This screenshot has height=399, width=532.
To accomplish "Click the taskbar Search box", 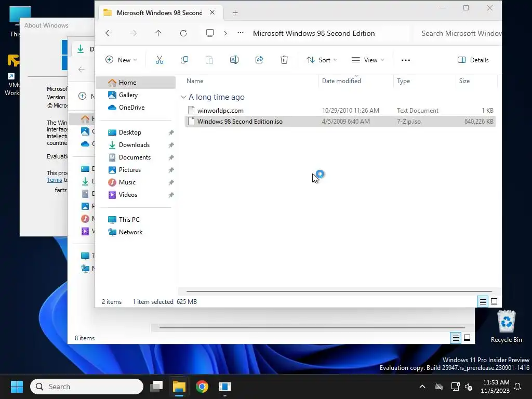I will pyautogui.click(x=87, y=387).
